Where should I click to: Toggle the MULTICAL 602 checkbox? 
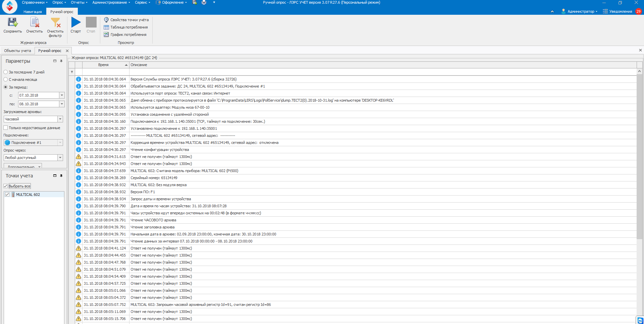pos(7,195)
